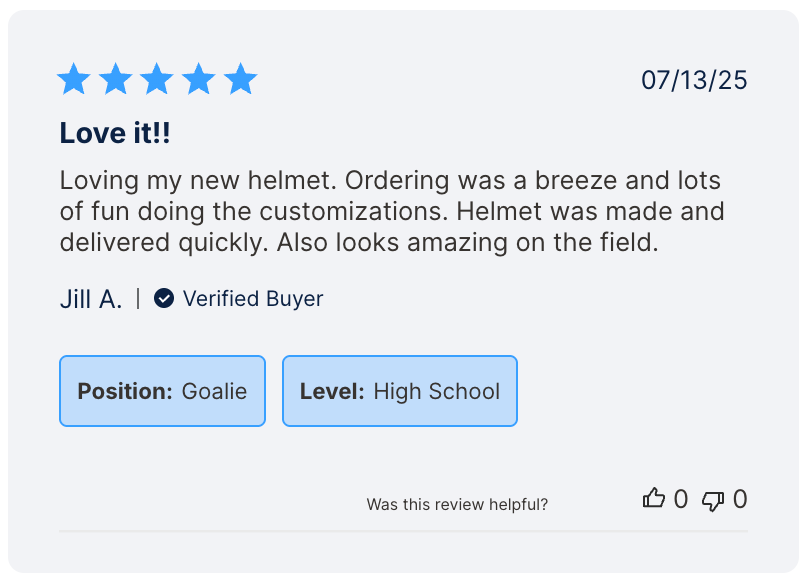Image resolution: width=806 pixels, height=580 pixels.
Task: Click the review date 07/13/25
Action: tap(694, 80)
